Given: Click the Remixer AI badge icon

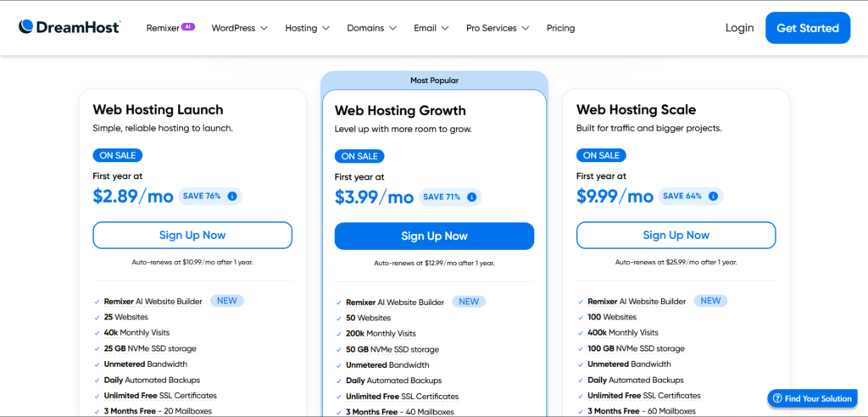Looking at the screenshot, I should [188, 26].
